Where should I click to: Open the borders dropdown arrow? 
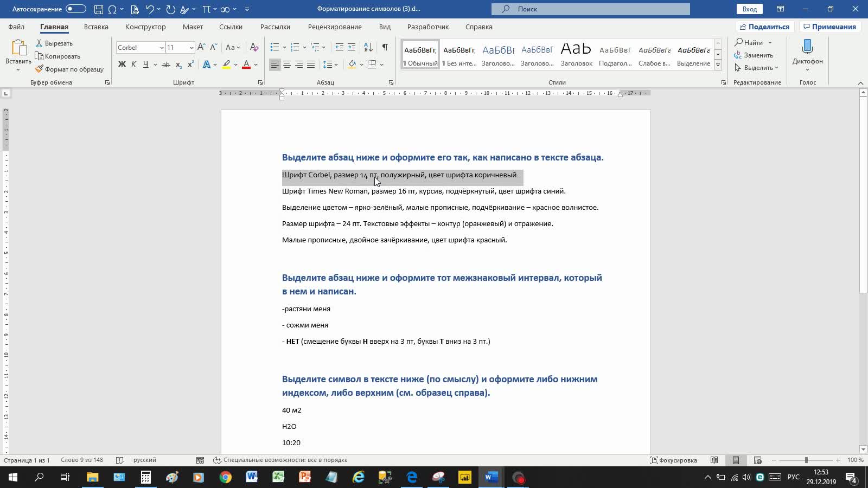tap(382, 65)
